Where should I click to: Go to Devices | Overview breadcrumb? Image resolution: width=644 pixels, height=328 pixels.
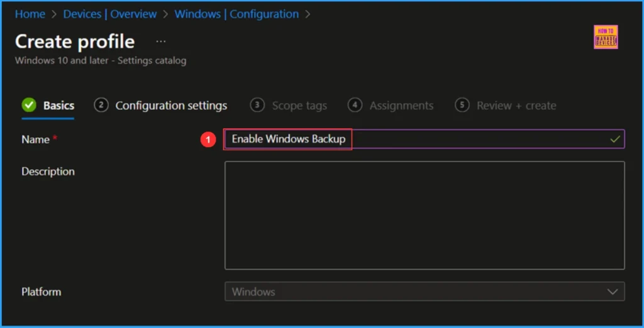(109, 14)
